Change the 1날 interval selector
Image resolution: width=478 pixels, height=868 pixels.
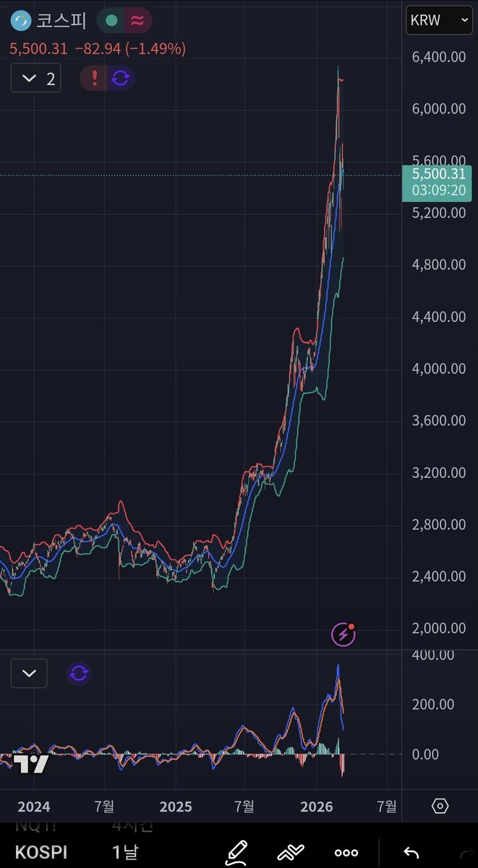coord(124,853)
